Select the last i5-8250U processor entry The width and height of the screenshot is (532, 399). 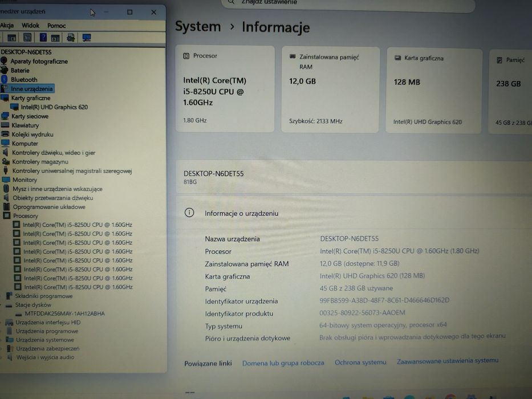pyautogui.click(x=78, y=287)
